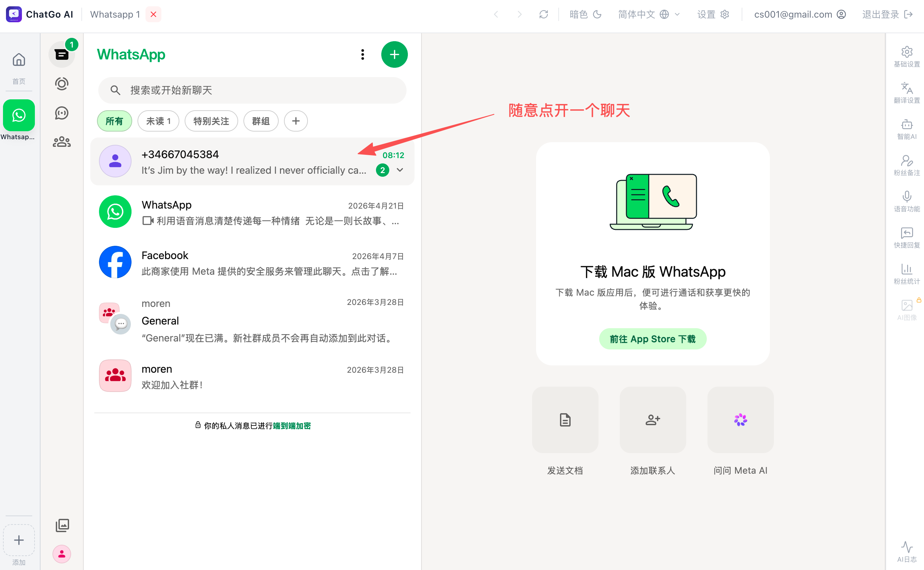
Task: Open the green WhatsApp avatar
Action: click(x=115, y=212)
